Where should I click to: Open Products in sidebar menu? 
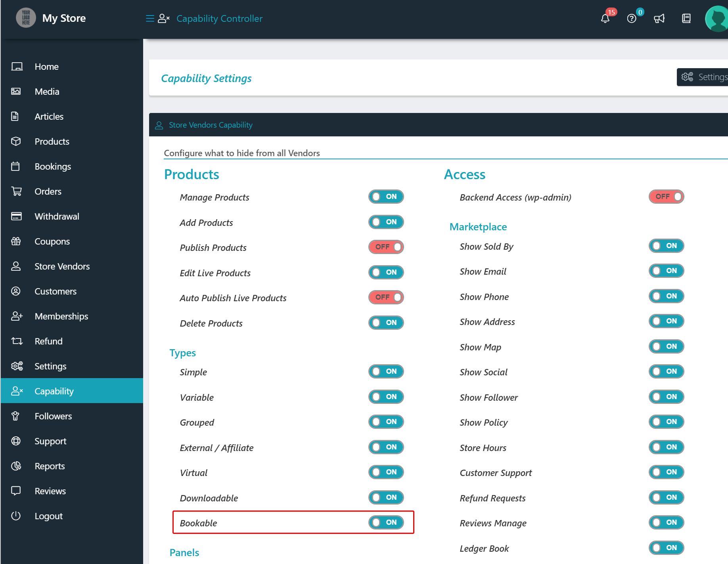pyautogui.click(x=72, y=141)
